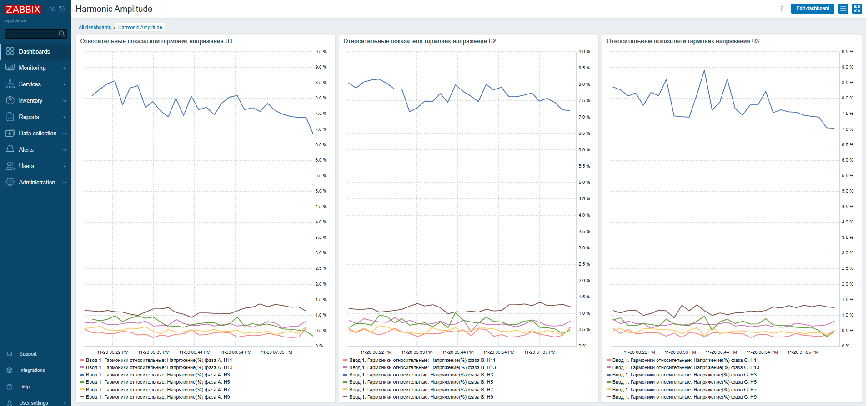Click legend entry 'фаза A. H9'
This screenshot has height=406, width=868.
[158, 397]
